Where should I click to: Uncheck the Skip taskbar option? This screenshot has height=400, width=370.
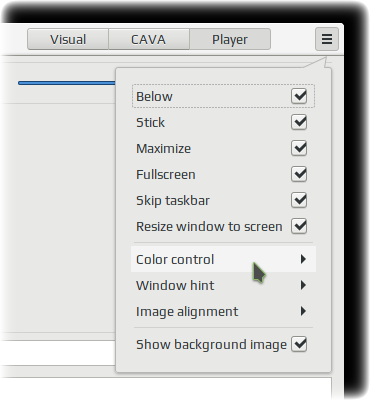click(299, 200)
